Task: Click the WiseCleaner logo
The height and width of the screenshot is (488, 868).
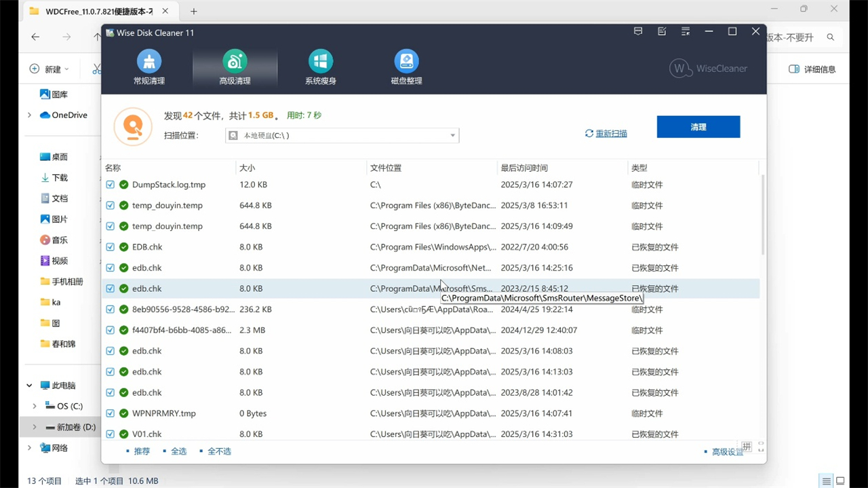Action: coord(709,69)
